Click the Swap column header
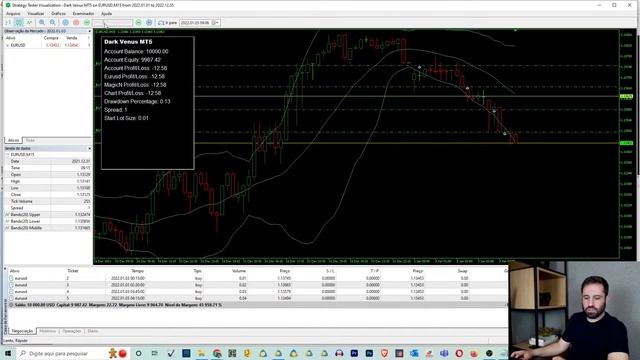640x360 pixels. point(462,271)
